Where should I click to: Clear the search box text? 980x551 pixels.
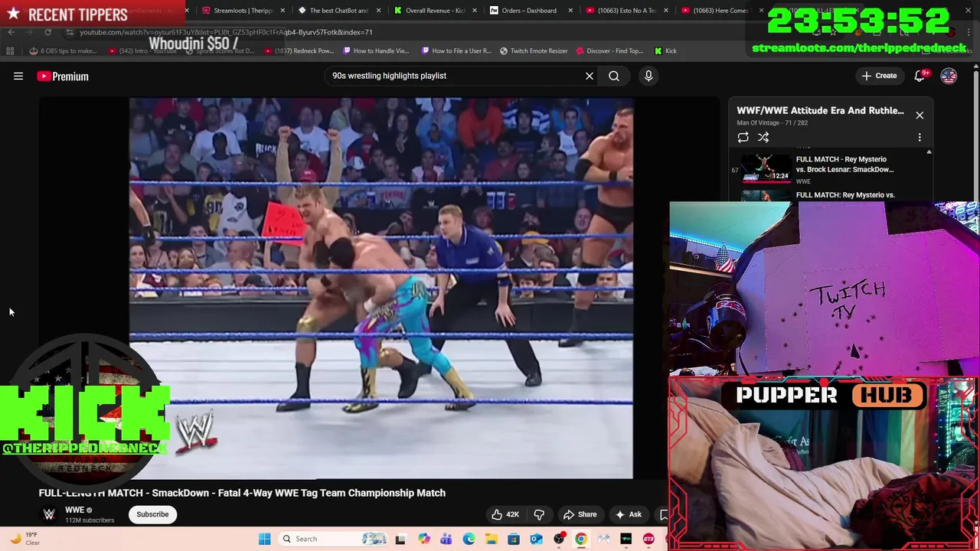(590, 76)
